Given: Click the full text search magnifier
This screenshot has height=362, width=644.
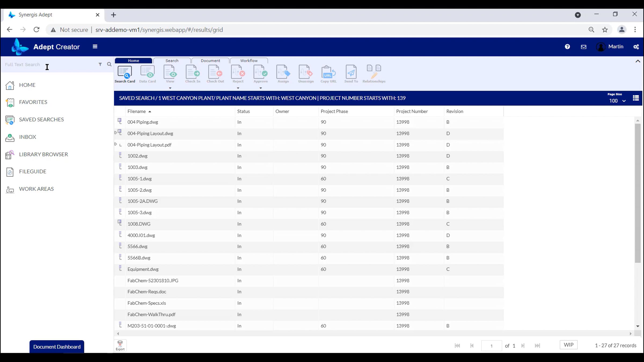Looking at the screenshot, I should [x=109, y=64].
